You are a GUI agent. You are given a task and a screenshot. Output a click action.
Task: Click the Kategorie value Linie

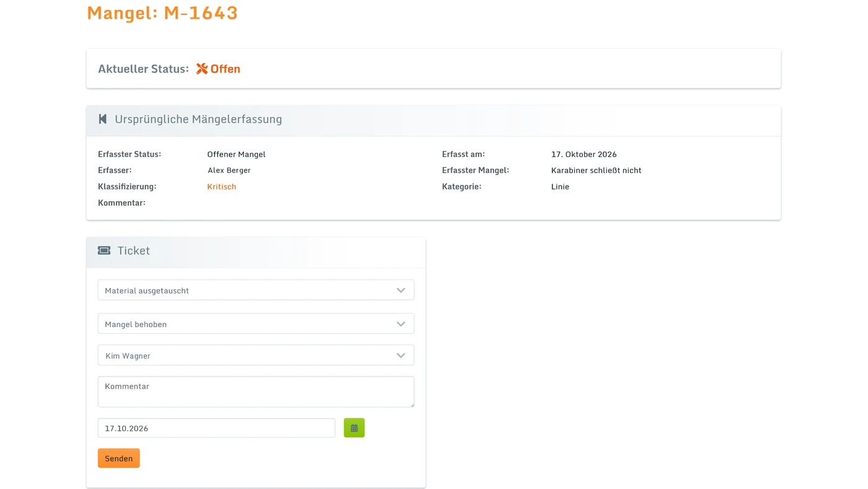pyautogui.click(x=560, y=187)
